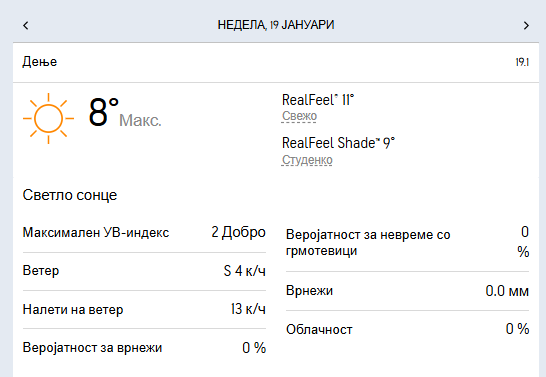Select the НЕДЕЛА, 19 ЈАНУАРИ date header
This screenshot has height=377, width=546.
[x=276, y=25]
